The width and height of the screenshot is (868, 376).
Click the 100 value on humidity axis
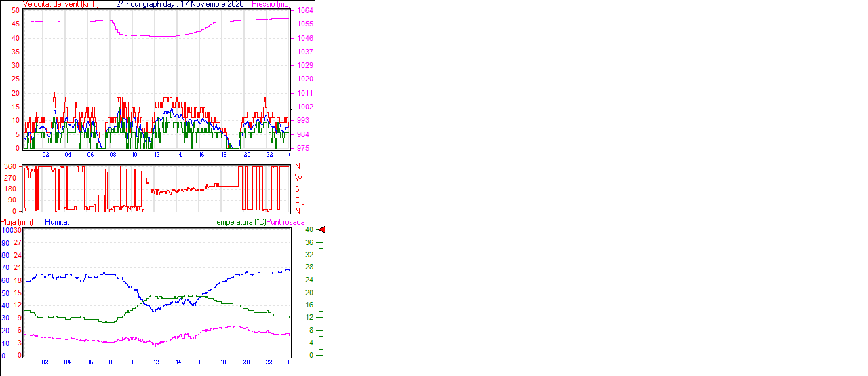pos(6,230)
